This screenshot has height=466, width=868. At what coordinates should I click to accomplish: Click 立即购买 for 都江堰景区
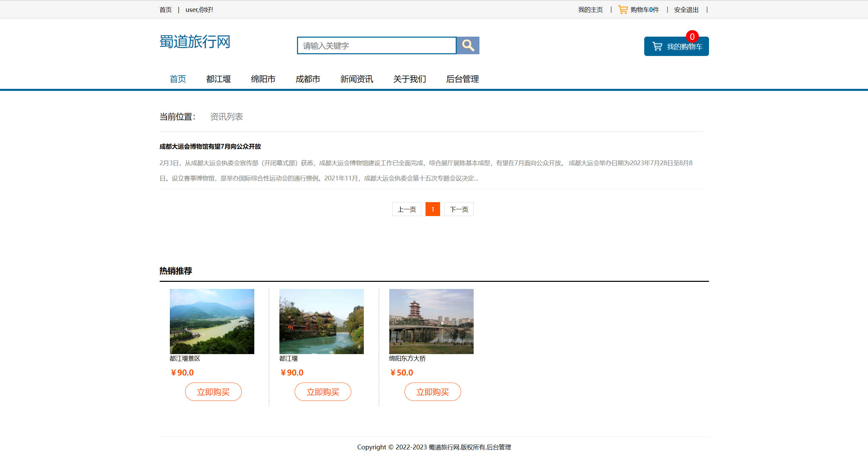pos(213,391)
